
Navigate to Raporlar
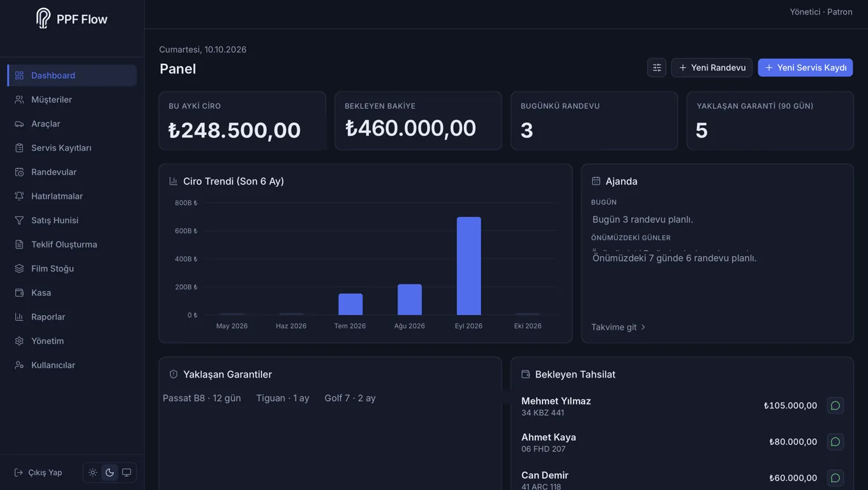pos(72,317)
